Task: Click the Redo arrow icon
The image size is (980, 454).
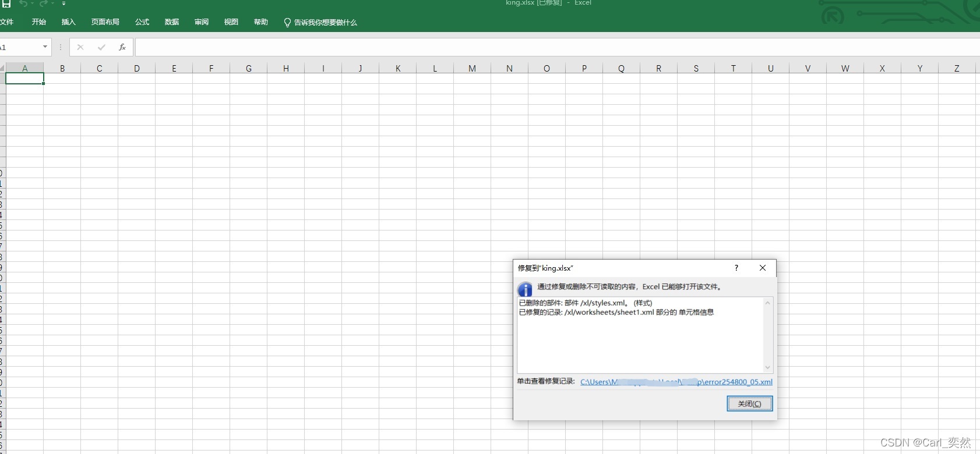Action: point(43,3)
